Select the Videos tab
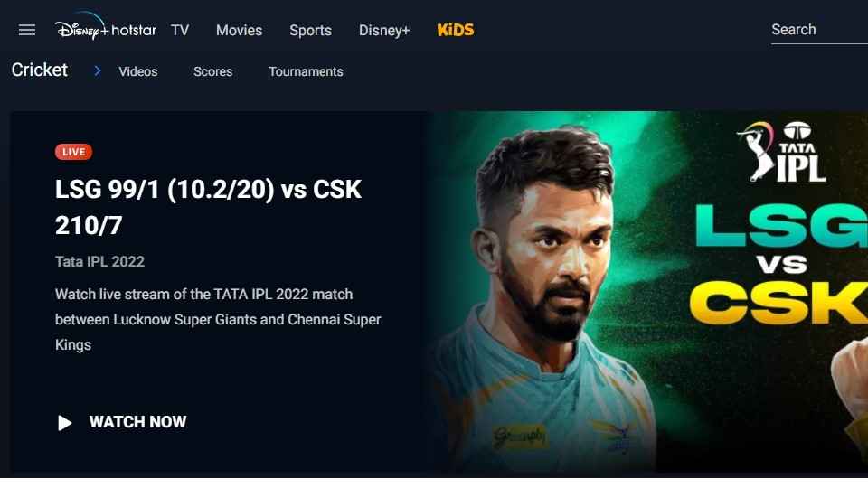This screenshot has width=868, height=488. coord(137,71)
